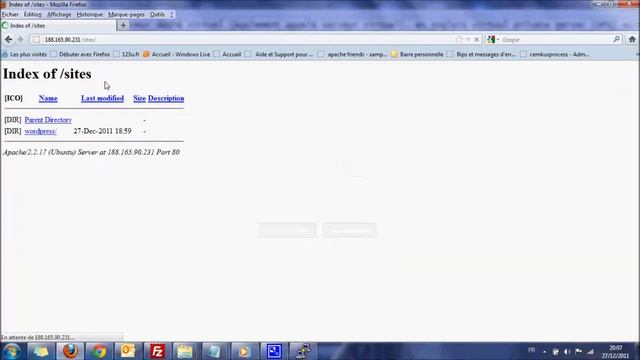Open 'Barre personnelle' bookmarks folder
The width and height of the screenshot is (640, 360).
click(x=417, y=54)
